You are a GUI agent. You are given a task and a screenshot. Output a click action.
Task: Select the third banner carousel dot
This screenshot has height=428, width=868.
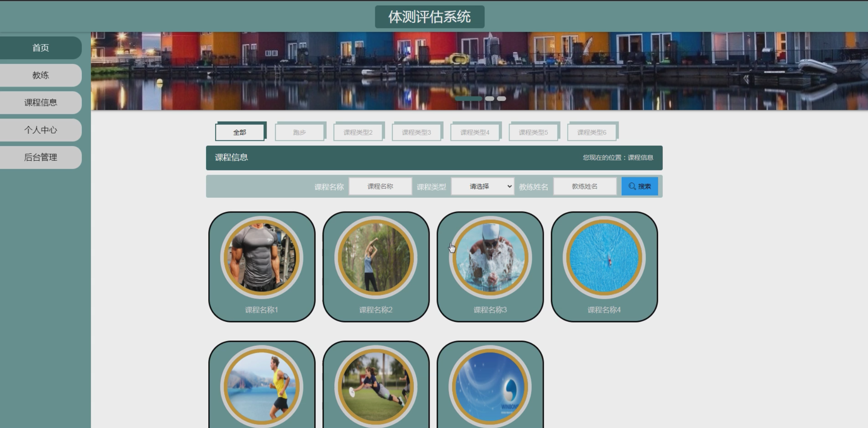click(501, 99)
